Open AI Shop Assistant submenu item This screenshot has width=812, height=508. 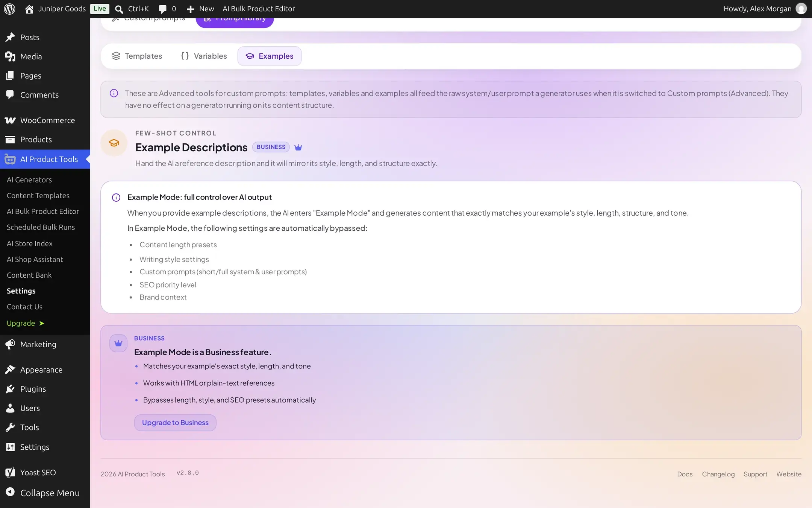click(x=35, y=259)
